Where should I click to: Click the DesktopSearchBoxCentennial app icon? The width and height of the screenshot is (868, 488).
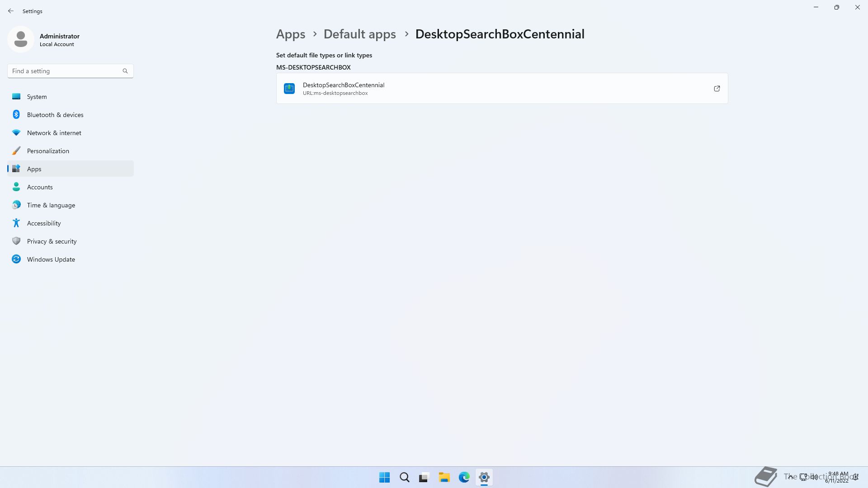[289, 89]
